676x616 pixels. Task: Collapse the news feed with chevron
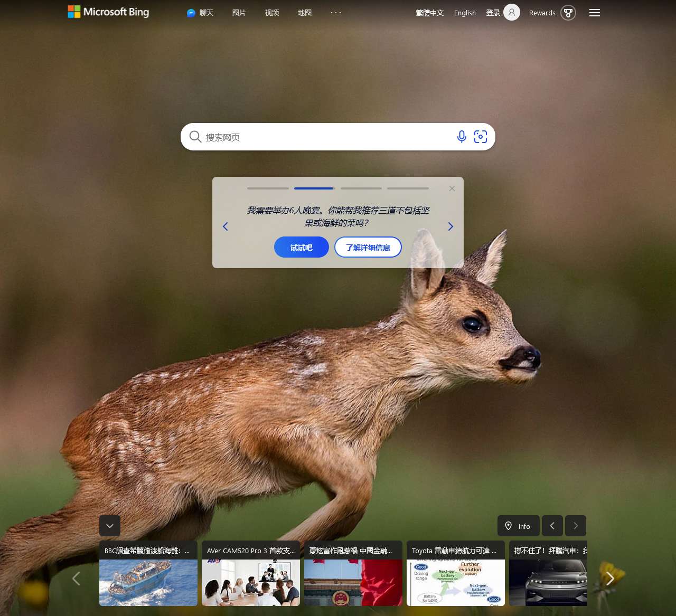click(x=110, y=526)
